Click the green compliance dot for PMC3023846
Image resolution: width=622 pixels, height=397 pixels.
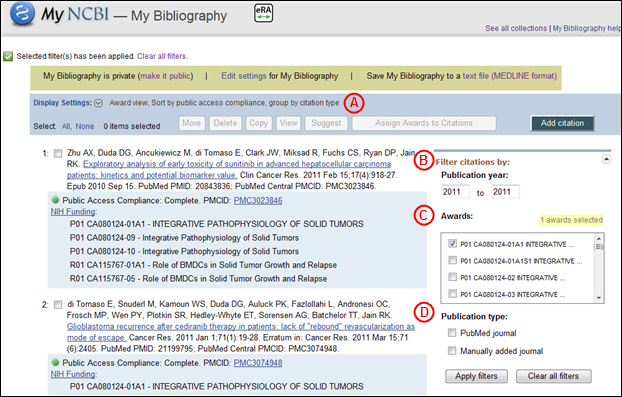[x=55, y=200]
